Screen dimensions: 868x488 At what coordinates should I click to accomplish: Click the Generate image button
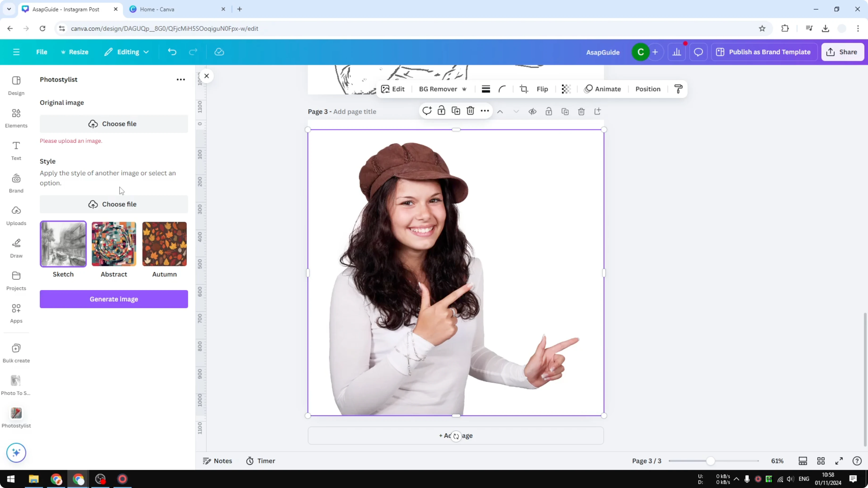[113, 299]
